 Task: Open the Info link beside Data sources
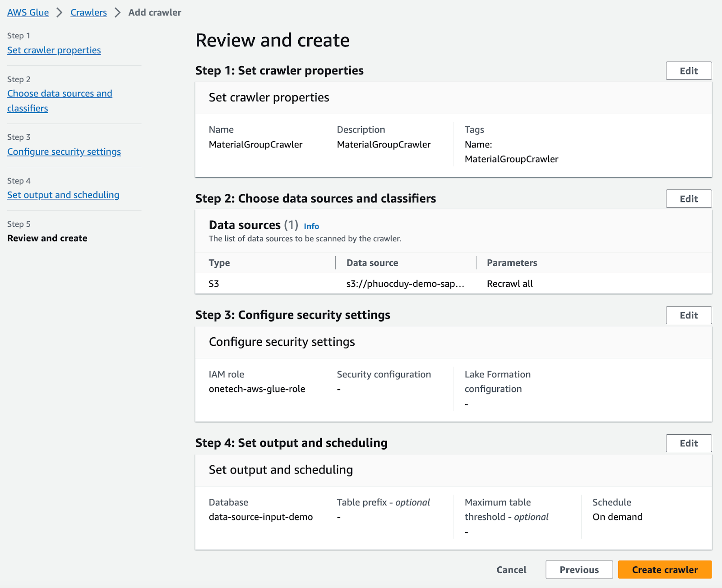click(x=311, y=226)
